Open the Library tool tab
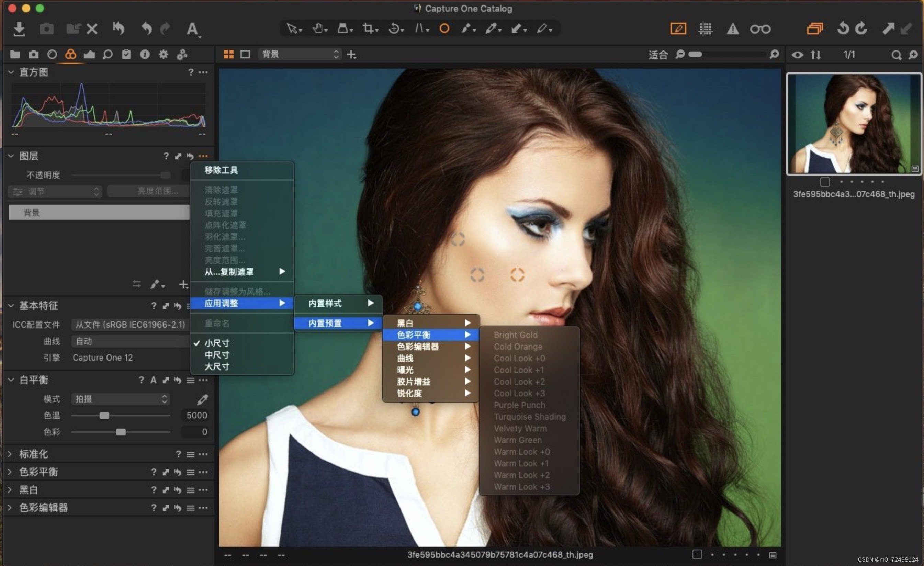 click(15, 54)
